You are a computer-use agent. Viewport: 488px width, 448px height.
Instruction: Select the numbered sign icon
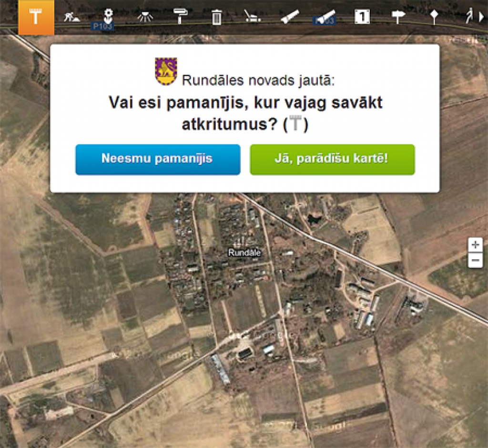coord(362,17)
